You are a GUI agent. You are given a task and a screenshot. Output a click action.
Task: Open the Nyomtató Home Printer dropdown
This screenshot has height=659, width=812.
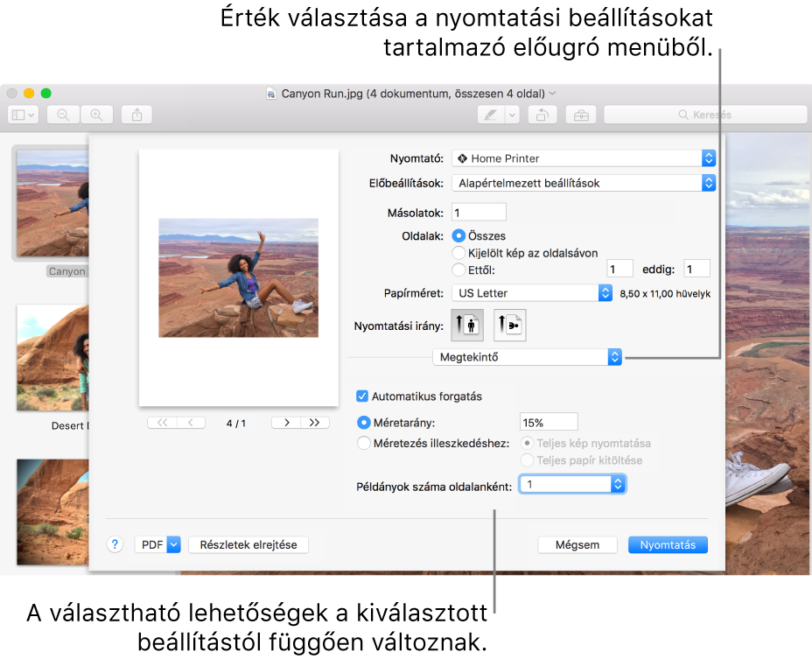[584, 158]
